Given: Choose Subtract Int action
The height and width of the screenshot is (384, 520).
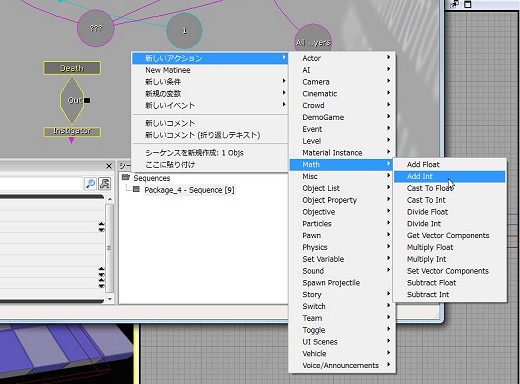Looking at the screenshot, I should point(450,295).
